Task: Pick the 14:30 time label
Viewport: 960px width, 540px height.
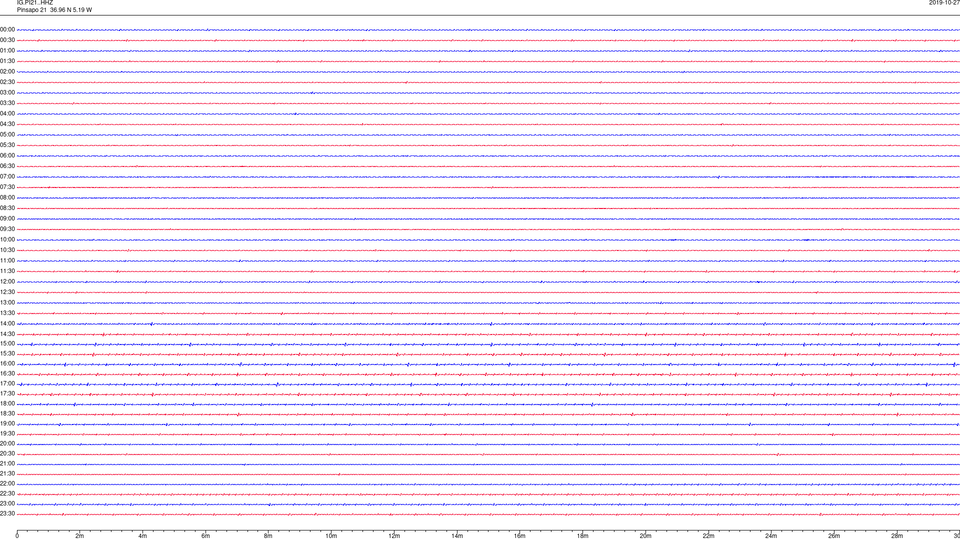Action: pos(7,334)
